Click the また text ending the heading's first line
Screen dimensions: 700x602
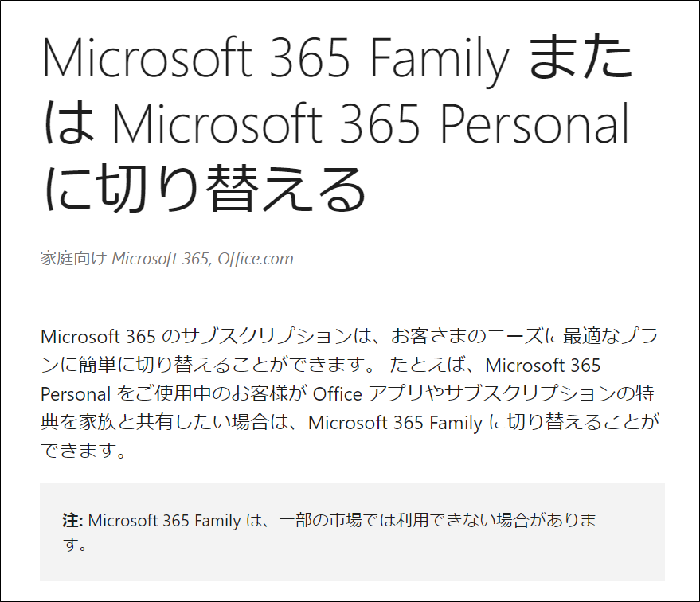coord(581,58)
